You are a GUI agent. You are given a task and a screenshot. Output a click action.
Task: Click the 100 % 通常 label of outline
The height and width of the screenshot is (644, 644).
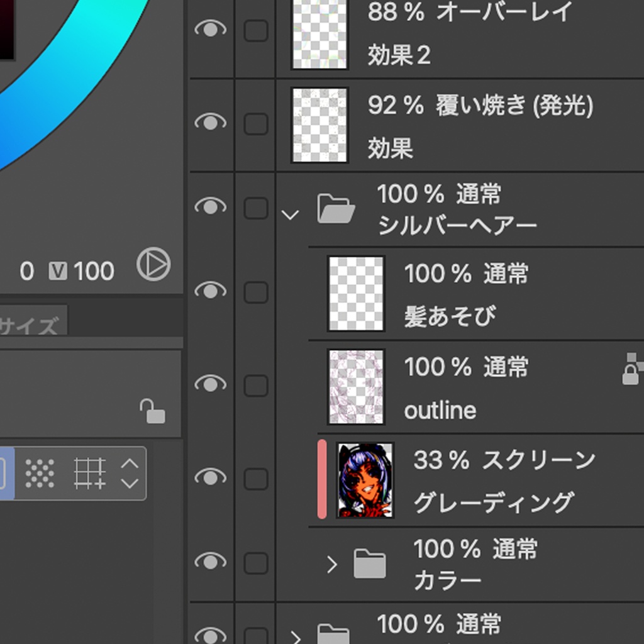click(466, 367)
